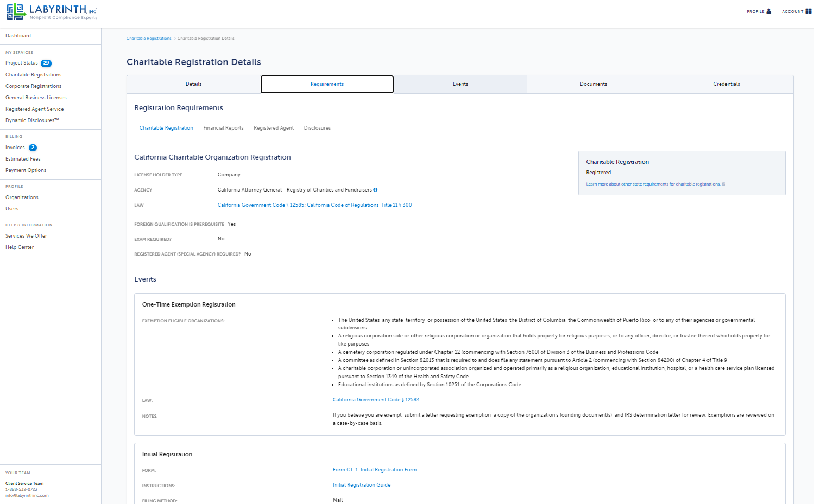Select the Credentials tab
The image size is (814, 504).
(727, 84)
